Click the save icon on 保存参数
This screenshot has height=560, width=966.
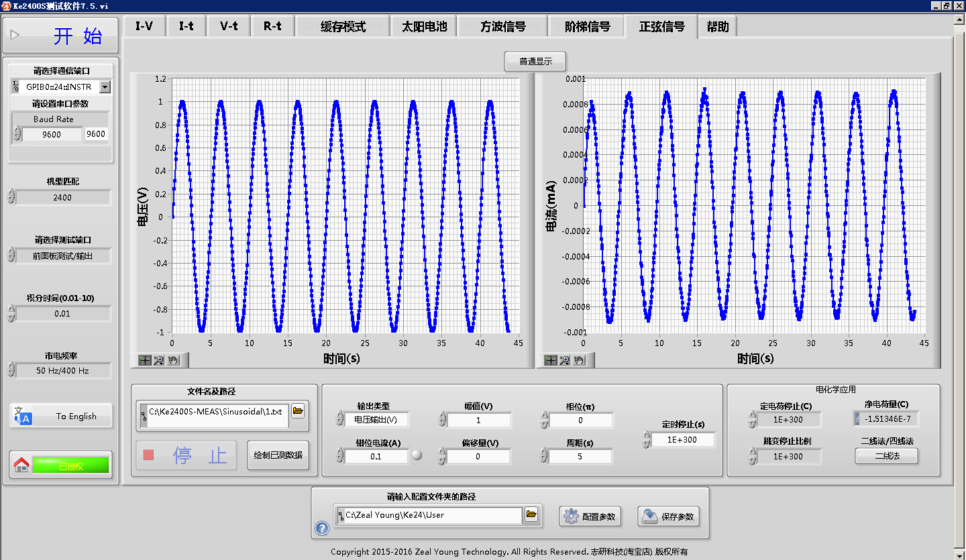pos(649,516)
